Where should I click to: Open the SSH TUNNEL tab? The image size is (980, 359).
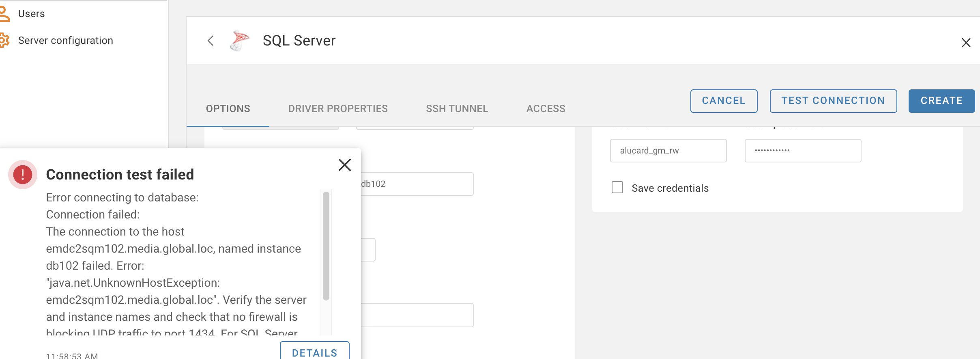tap(457, 108)
